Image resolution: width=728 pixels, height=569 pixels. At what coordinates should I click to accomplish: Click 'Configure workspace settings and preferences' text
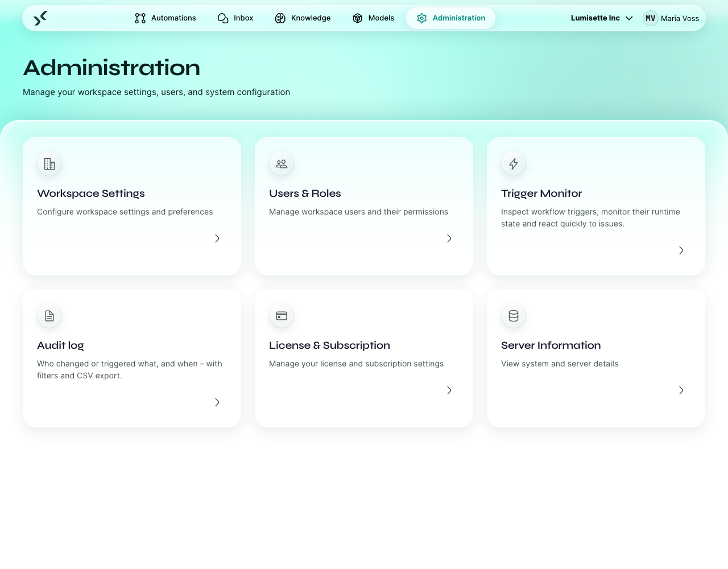tap(125, 212)
